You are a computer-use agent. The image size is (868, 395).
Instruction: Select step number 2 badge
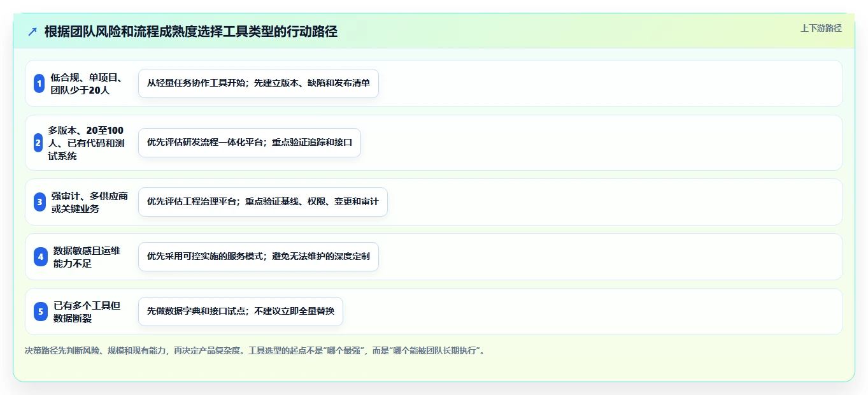pos(38,143)
